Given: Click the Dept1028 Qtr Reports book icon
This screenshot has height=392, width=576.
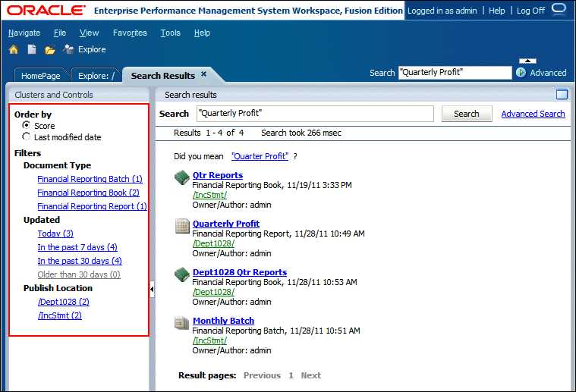Looking at the screenshot, I should coord(182,274).
